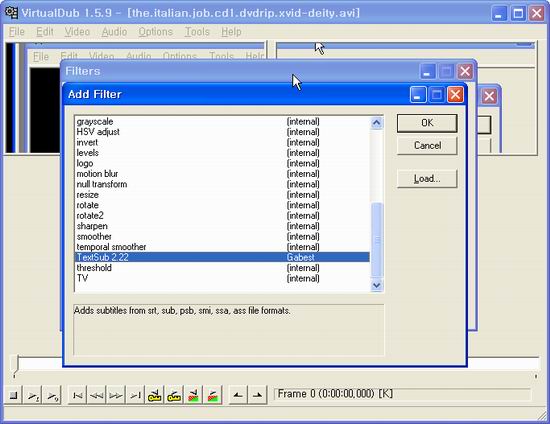Click the Load... button
Image resolution: width=550 pixels, height=424 pixels.
(x=427, y=179)
